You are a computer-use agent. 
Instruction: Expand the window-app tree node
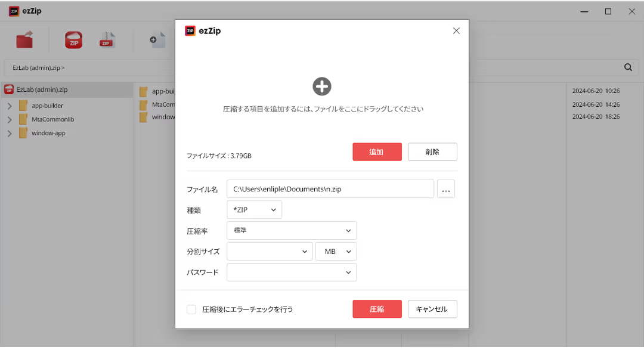coord(10,134)
